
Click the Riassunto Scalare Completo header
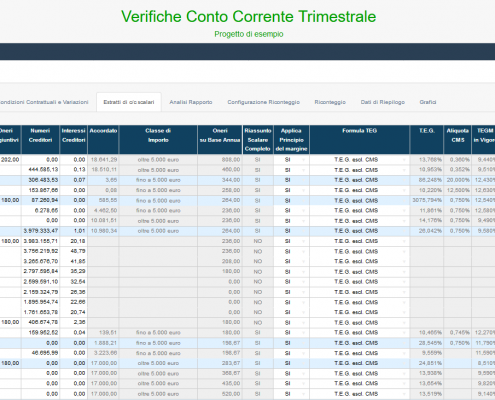click(258, 140)
